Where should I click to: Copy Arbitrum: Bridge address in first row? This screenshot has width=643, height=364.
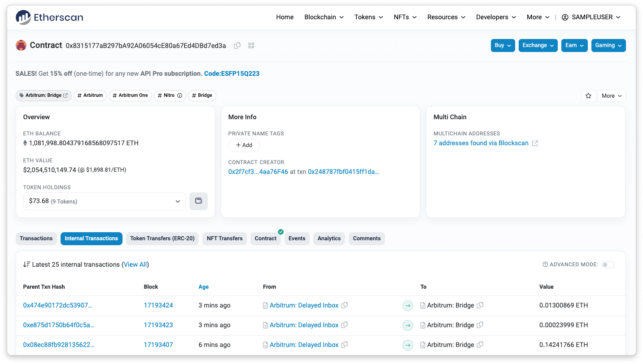(480, 305)
